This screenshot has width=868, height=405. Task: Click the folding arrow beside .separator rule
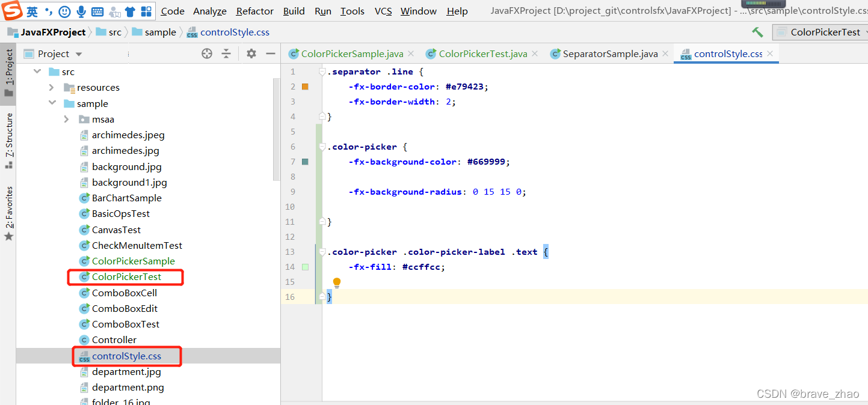(x=323, y=71)
